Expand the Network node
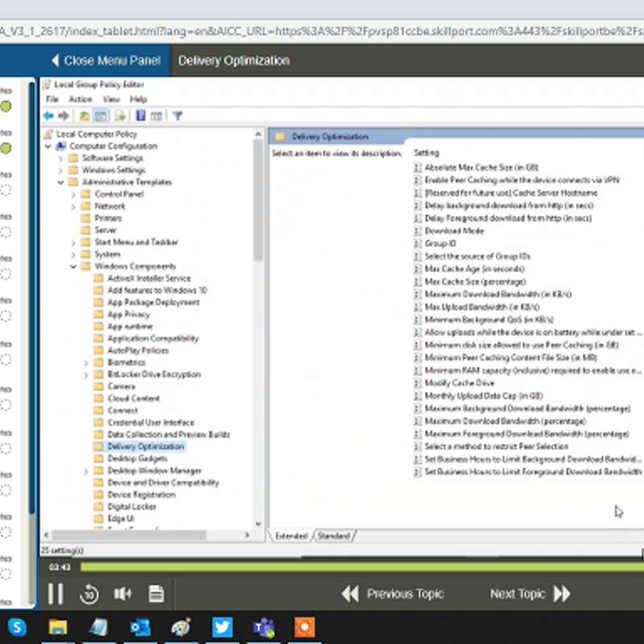This screenshot has height=644, width=644. point(73,207)
